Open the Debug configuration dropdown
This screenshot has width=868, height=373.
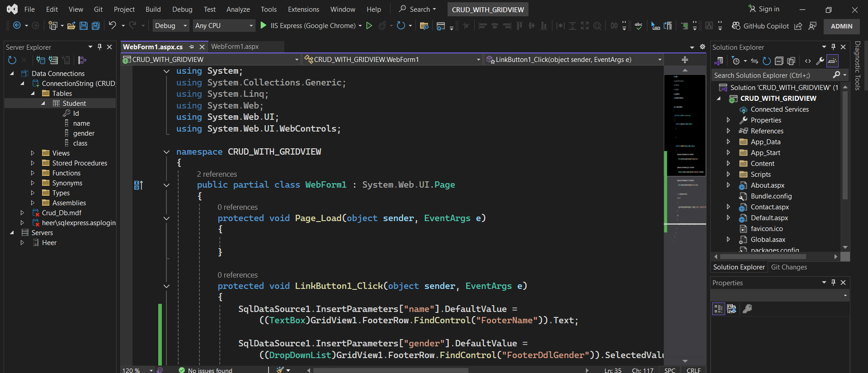pos(170,26)
